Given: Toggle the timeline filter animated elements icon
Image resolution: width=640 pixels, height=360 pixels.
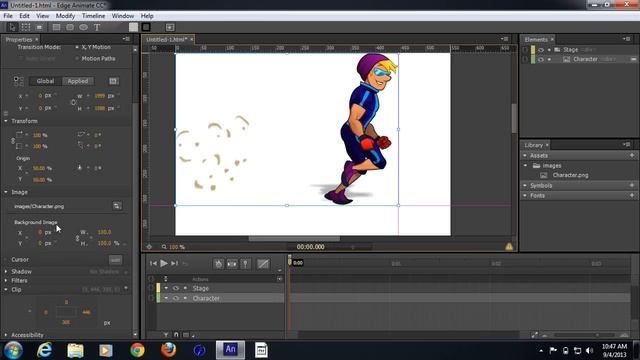Looking at the screenshot, I should [x=166, y=335].
